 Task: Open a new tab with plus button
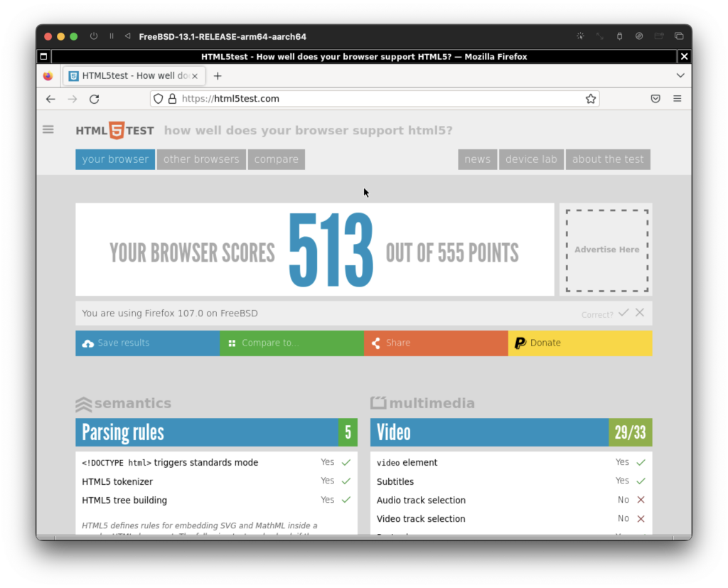pos(218,75)
